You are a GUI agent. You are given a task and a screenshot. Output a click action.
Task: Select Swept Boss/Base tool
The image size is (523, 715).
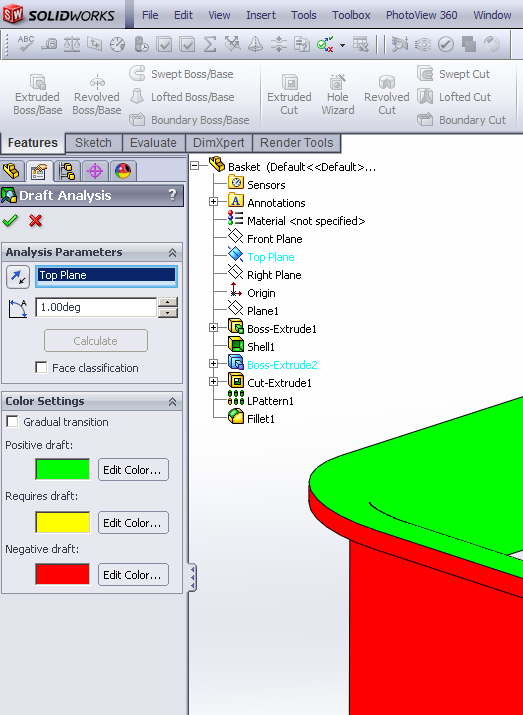(181, 74)
